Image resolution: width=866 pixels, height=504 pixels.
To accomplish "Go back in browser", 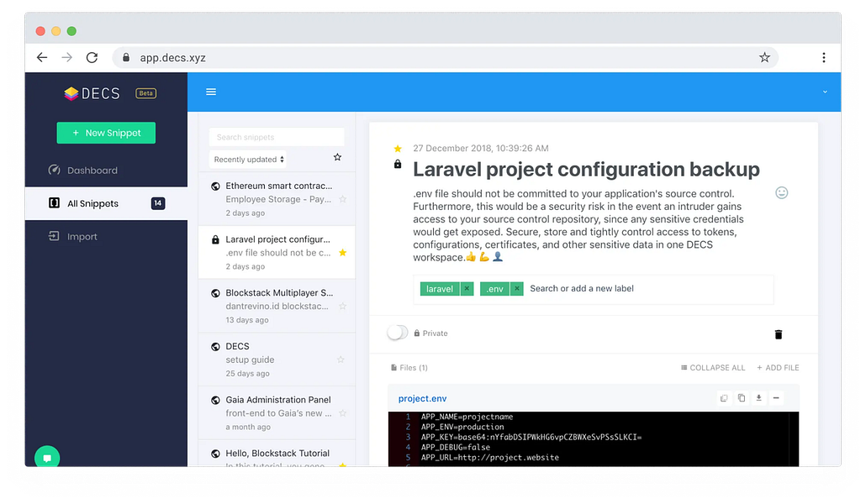I will click(x=42, y=57).
